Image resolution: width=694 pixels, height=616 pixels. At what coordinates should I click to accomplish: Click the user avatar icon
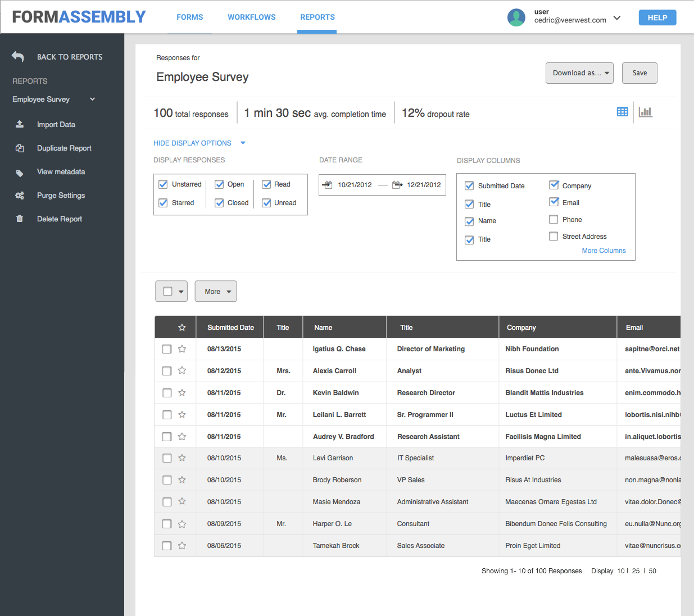[x=516, y=17]
